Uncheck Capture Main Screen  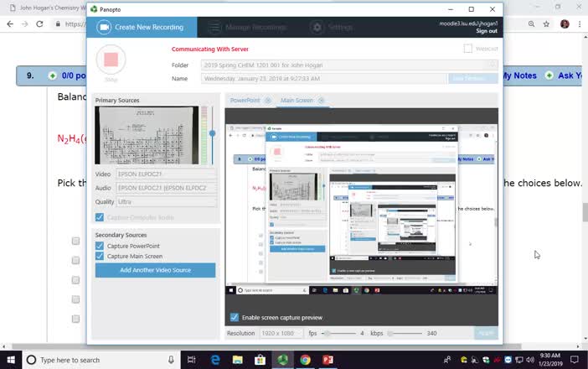[100, 256]
